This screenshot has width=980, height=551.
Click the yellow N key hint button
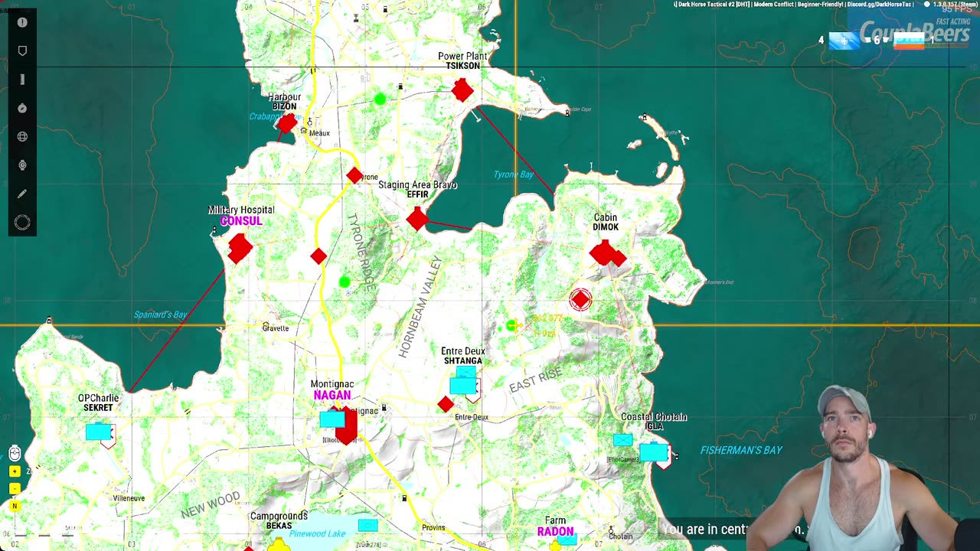click(15, 506)
